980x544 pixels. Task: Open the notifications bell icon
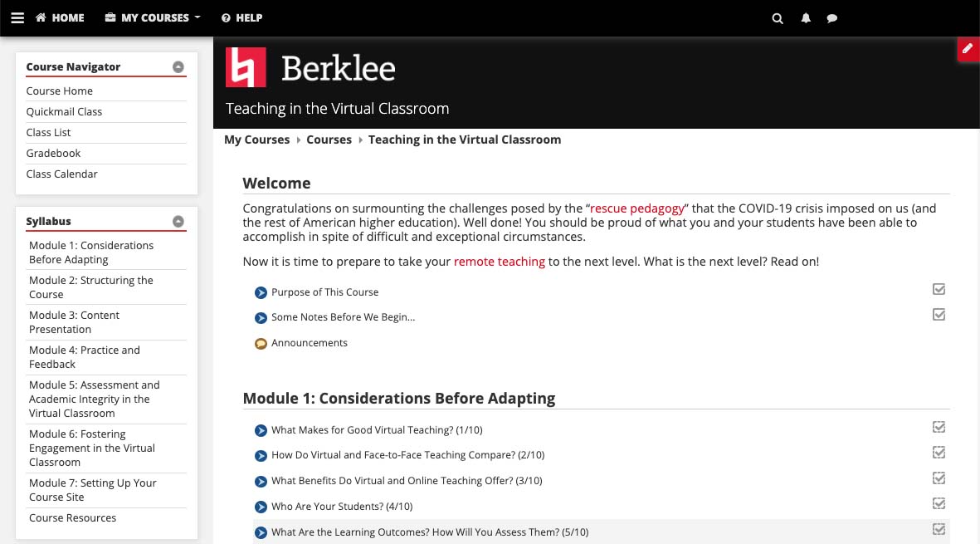pyautogui.click(x=806, y=18)
